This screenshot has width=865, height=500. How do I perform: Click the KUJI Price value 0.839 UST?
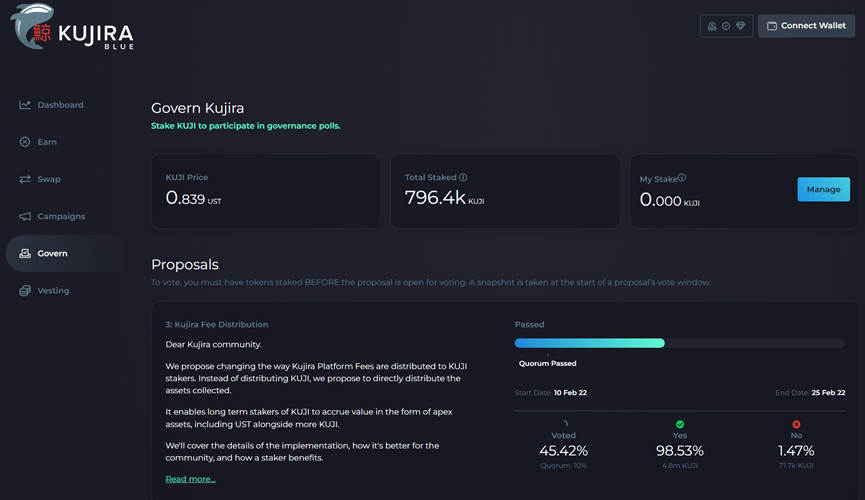pyautogui.click(x=193, y=198)
